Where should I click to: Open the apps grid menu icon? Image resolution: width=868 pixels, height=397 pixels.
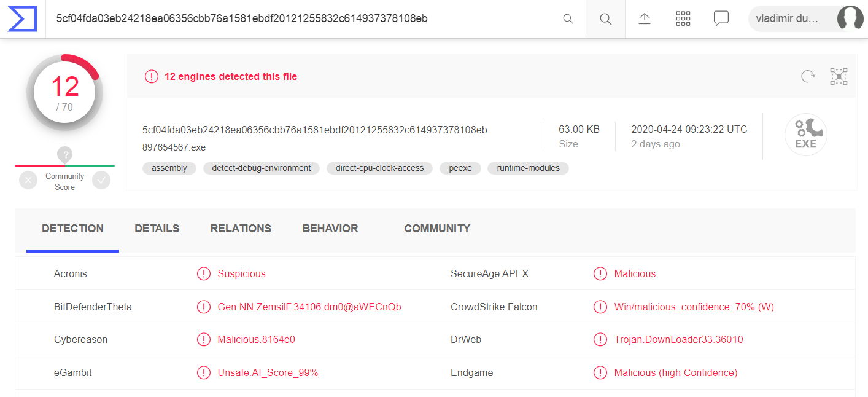[683, 19]
